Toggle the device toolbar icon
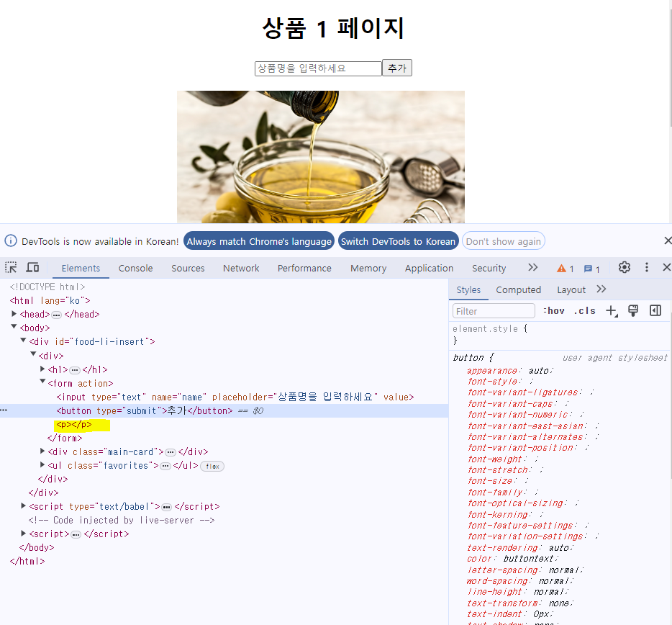672x625 pixels. tap(32, 268)
